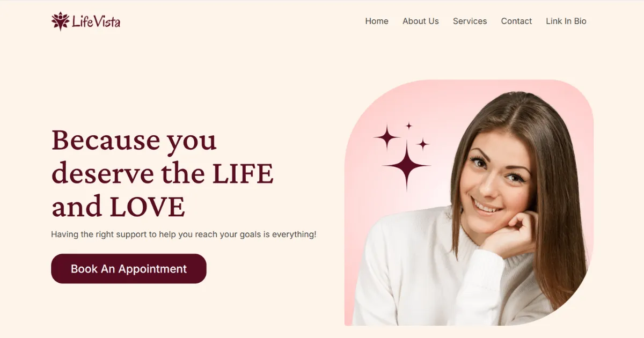This screenshot has height=338, width=644.
Task: Click the smallest sparkle star above
Action: coord(409,126)
